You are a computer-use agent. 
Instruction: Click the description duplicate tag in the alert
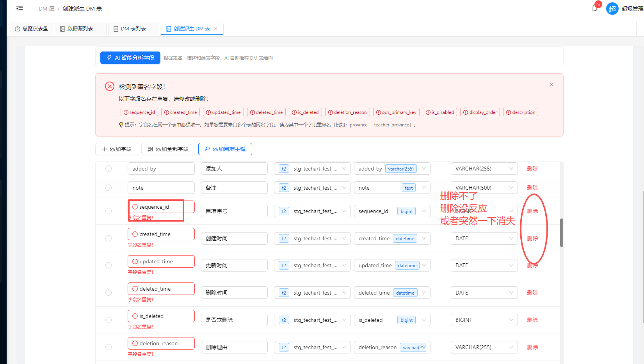tap(520, 112)
